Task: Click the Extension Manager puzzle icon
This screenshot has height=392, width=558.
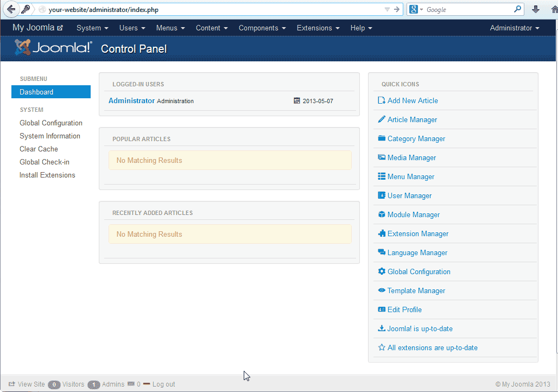Action: point(382,233)
